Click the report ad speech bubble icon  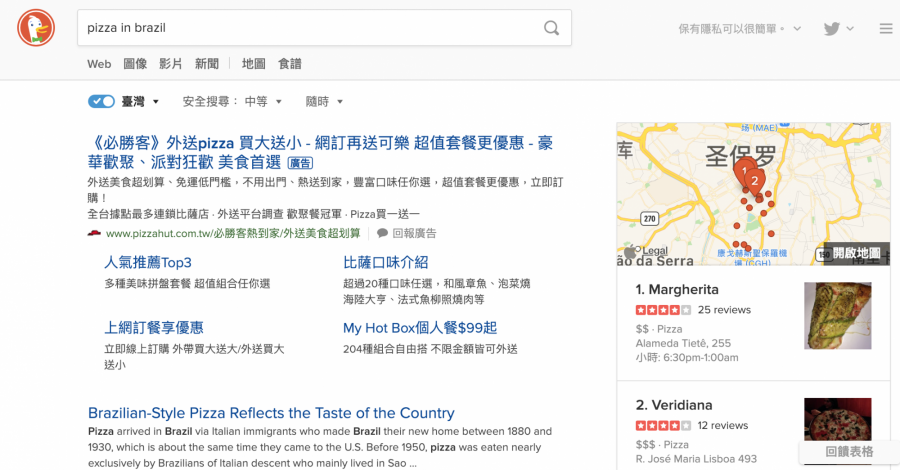tap(382, 233)
